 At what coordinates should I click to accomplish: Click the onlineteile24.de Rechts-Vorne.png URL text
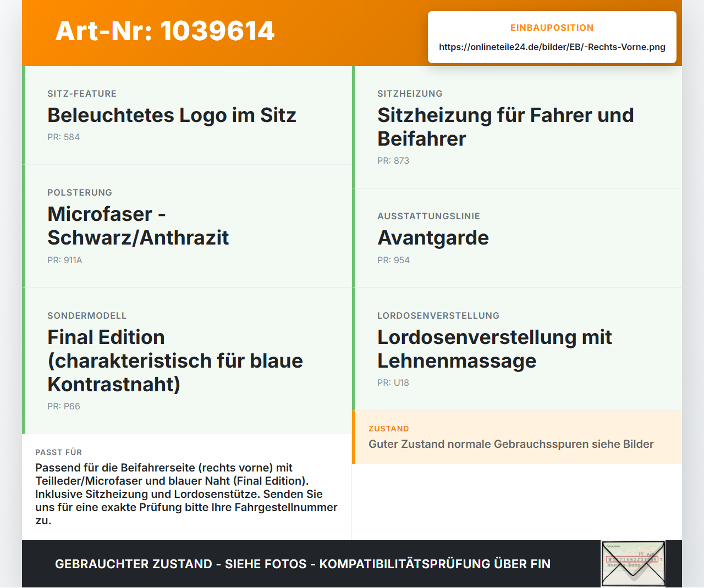click(x=552, y=47)
